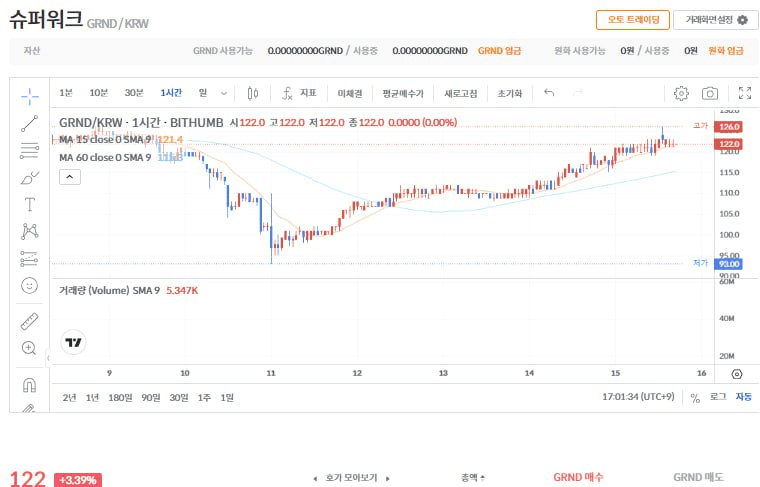Click the 평균매수가 toolbar button

[x=403, y=93]
